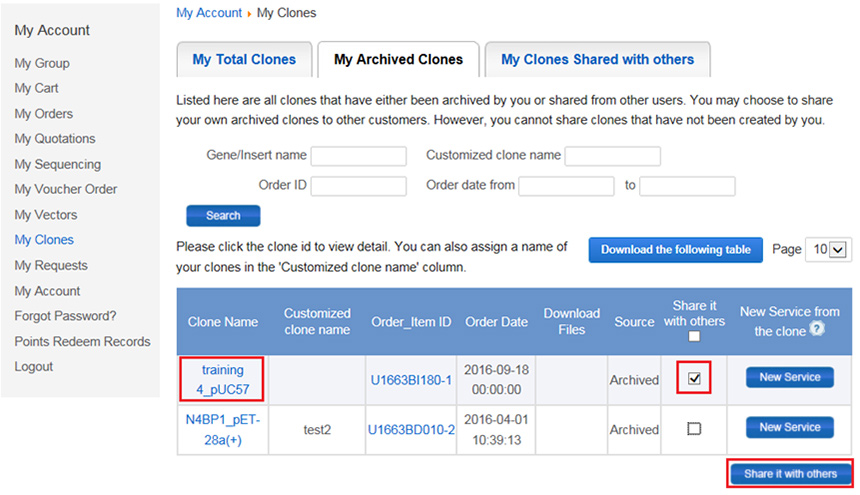
Task: Open order item U1663BD010-2
Action: [x=411, y=429]
